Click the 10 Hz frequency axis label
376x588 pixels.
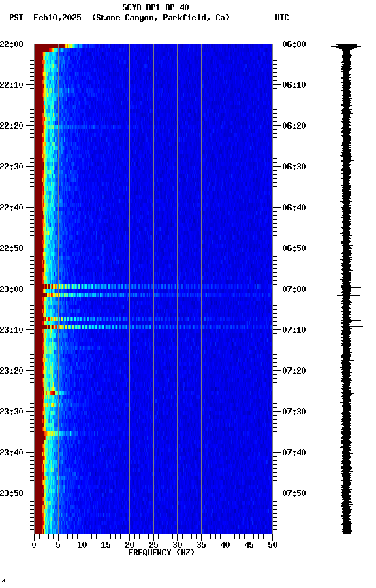[82, 545]
